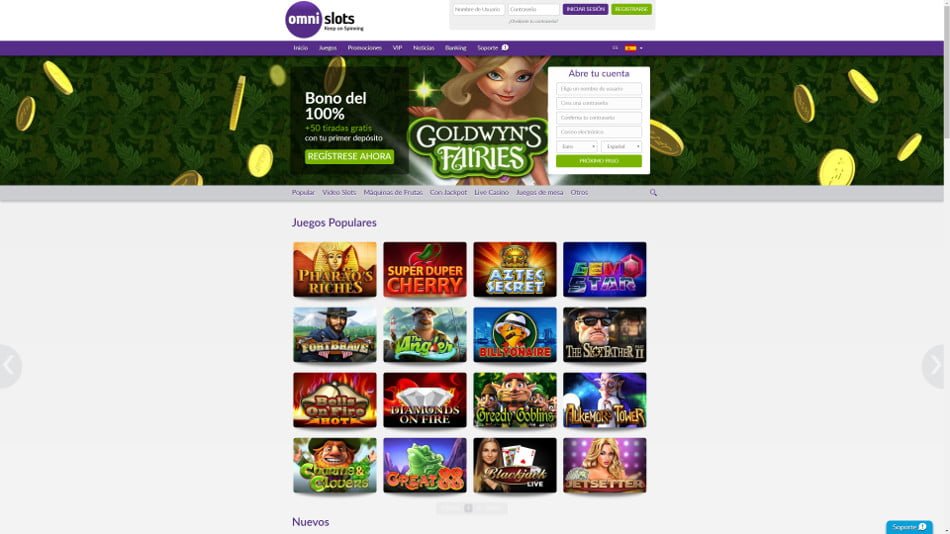Open the language selector arrow in navbar
Viewport: 950px width, 534px height.
(x=641, y=48)
